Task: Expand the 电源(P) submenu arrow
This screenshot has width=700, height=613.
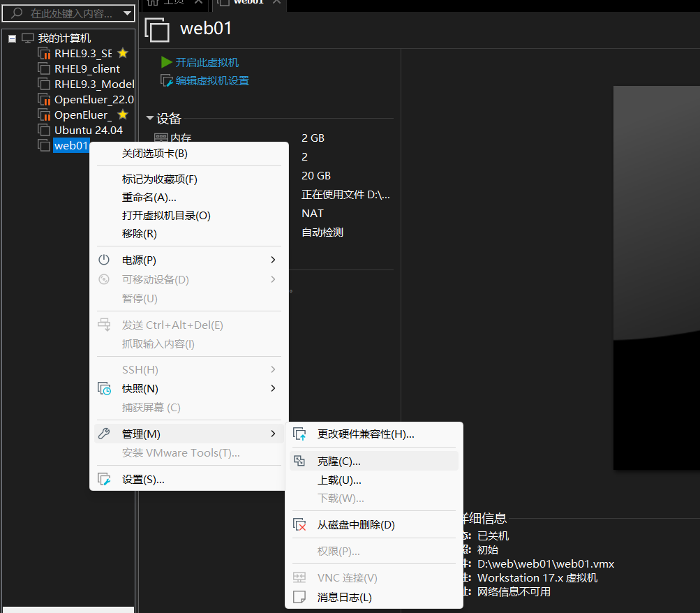Action: (273, 260)
